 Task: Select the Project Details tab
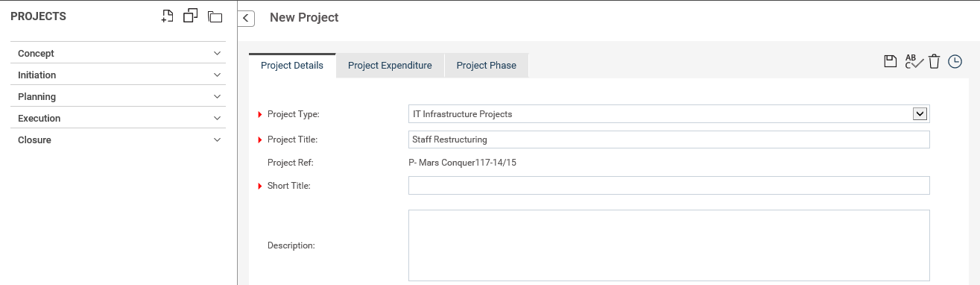292,66
